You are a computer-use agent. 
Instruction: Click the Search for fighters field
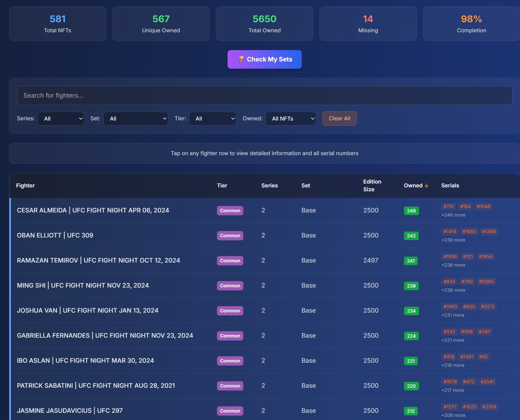tap(264, 96)
